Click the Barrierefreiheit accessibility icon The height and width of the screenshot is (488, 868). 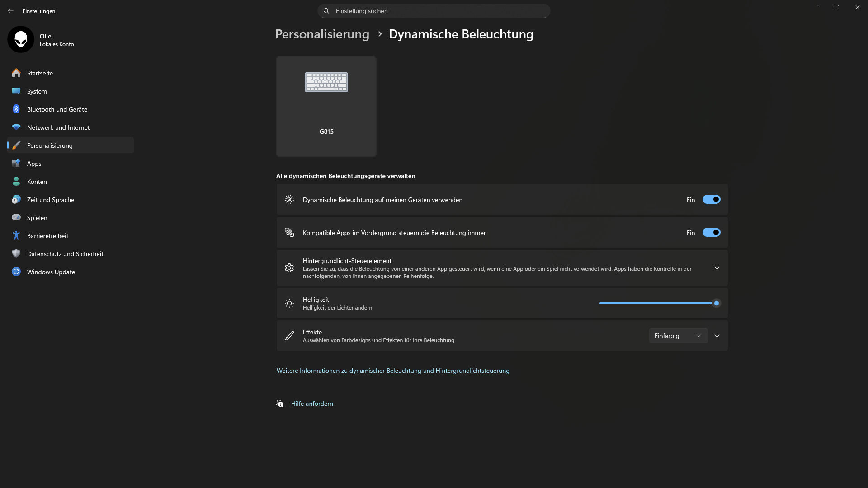(16, 236)
